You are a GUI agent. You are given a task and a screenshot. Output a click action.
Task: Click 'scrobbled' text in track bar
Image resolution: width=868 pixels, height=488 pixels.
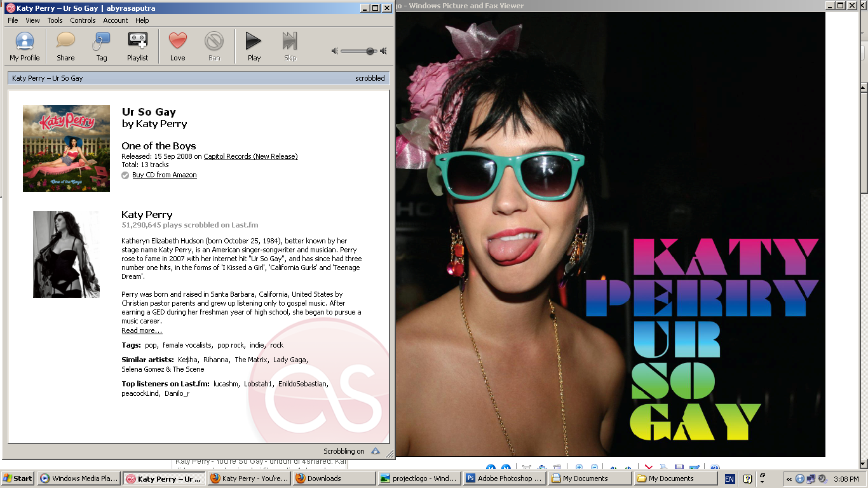pyautogui.click(x=370, y=78)
